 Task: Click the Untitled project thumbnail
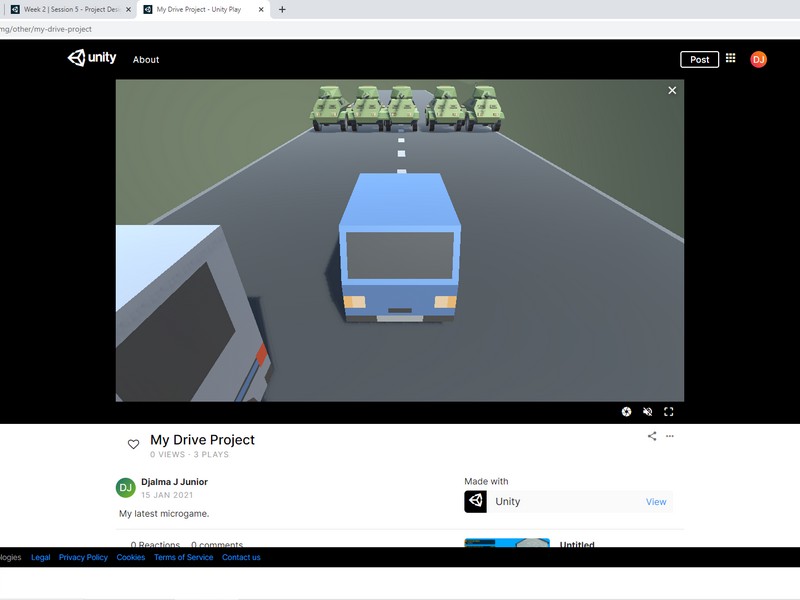pos(506,543)
